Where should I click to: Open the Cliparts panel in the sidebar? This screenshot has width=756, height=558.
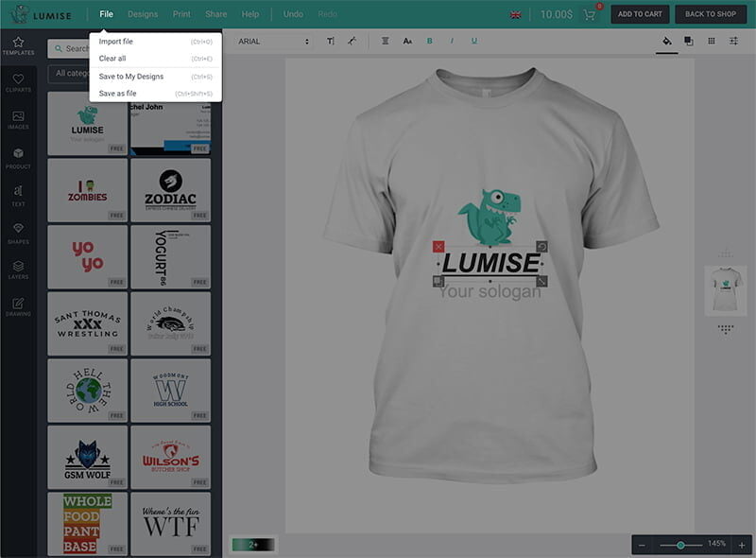pos(18,82)
